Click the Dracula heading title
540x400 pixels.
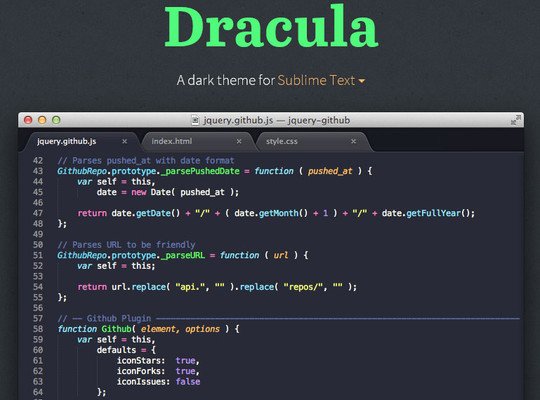coord(271,27)
